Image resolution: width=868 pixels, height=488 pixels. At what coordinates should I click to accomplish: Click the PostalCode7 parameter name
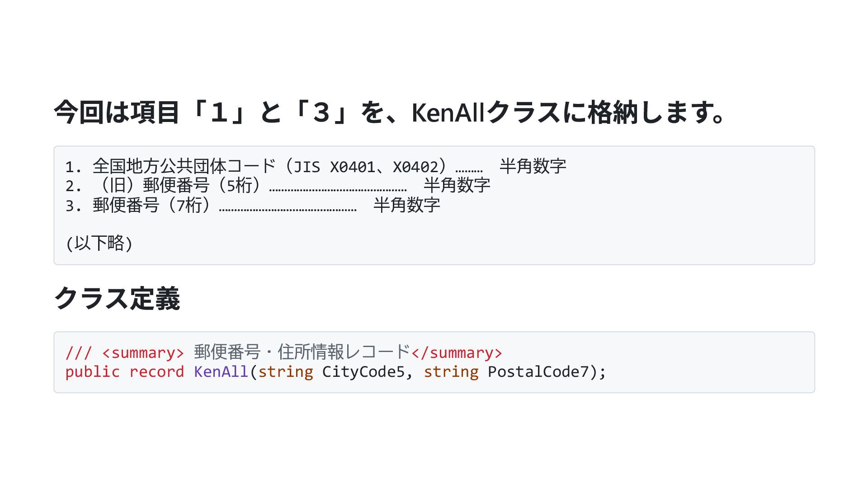point(538,372)
